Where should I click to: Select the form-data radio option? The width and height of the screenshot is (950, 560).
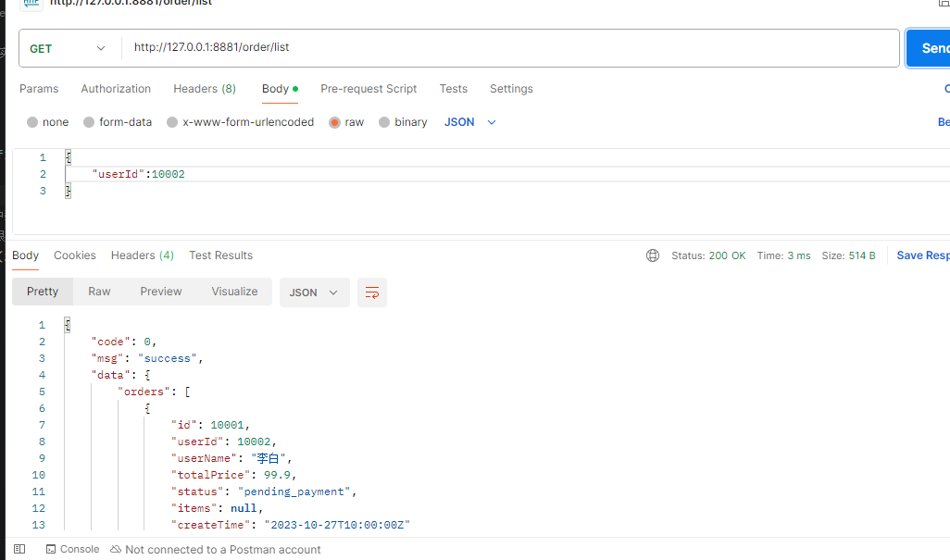click(x=118, y=122)
